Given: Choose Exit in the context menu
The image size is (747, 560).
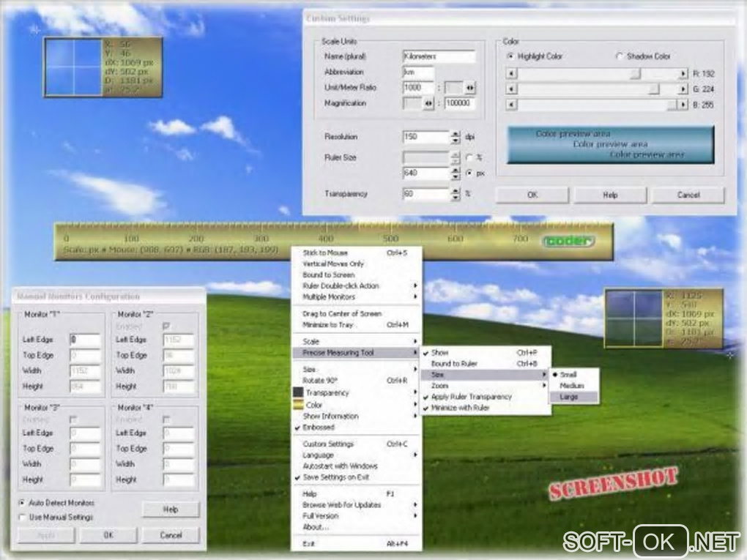Looking at the screenshot, I should tap(357, 543).
